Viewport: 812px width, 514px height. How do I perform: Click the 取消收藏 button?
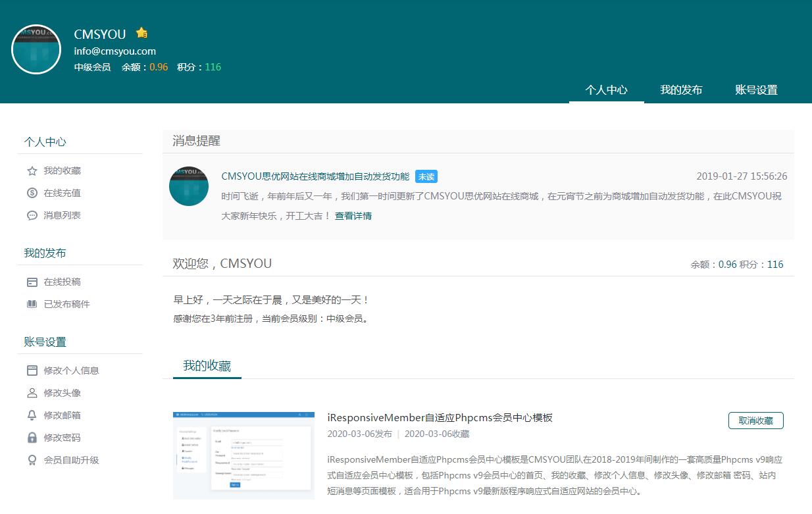tap(756, 421)
